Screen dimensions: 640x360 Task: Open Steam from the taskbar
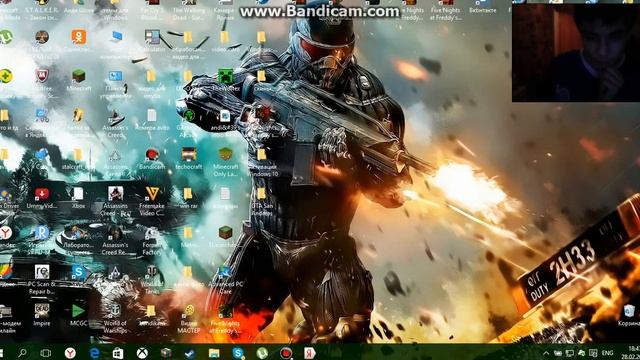[x=190, y=352]
